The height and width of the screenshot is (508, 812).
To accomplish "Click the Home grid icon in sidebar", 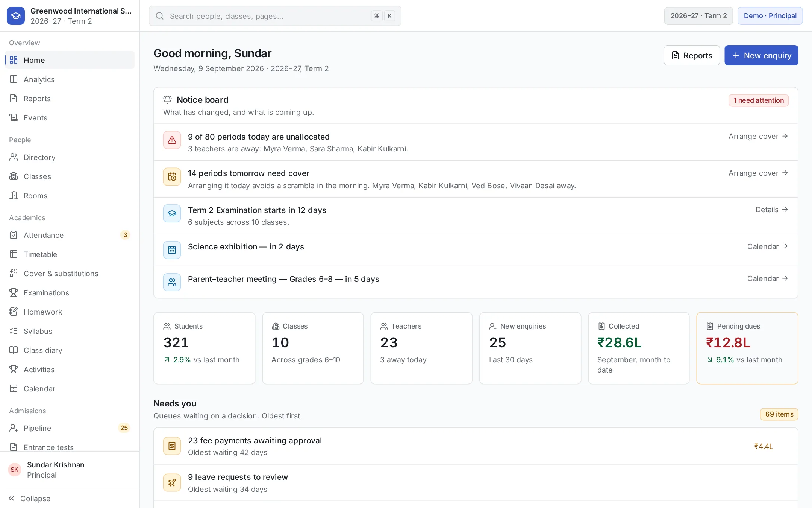I will (x=14, y=60).
